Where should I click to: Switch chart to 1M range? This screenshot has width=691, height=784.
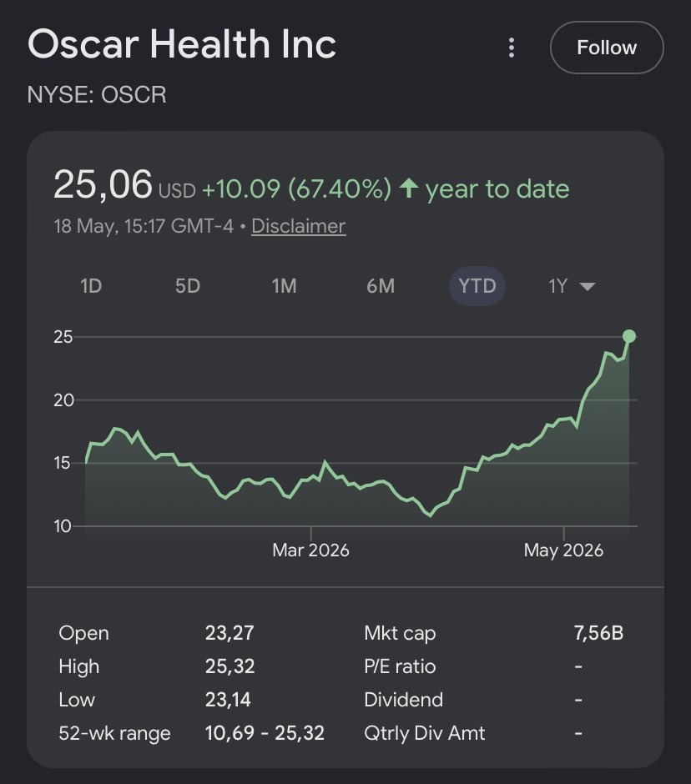pos(285,286)
